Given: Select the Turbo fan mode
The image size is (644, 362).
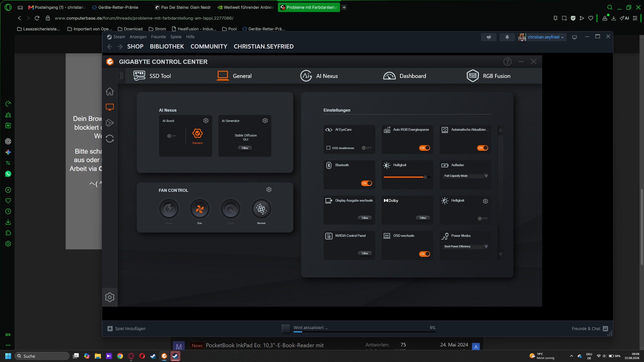Looking at the screenshot, I should pos(230,209).
